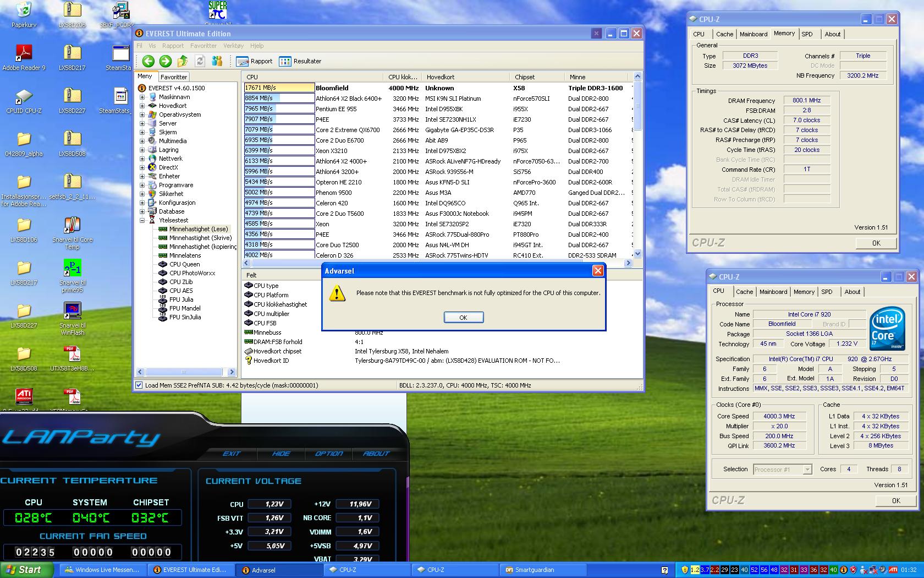Screen dimensions: 924x578
Task: Open the UTX58T3eH8B PDF file icon
Action: coord(72,358)
